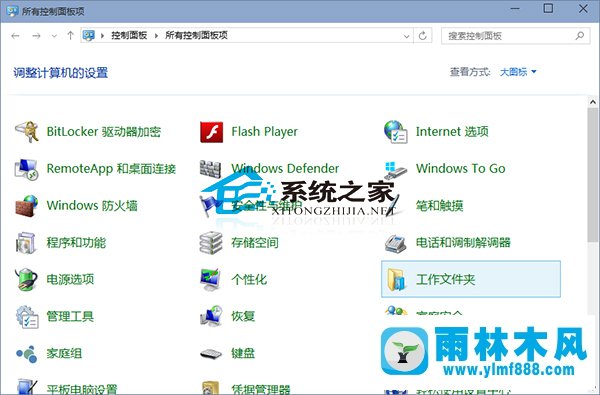Select the 工作文件夹 text link
Screen dimensions: 600x395
point(445,279)
